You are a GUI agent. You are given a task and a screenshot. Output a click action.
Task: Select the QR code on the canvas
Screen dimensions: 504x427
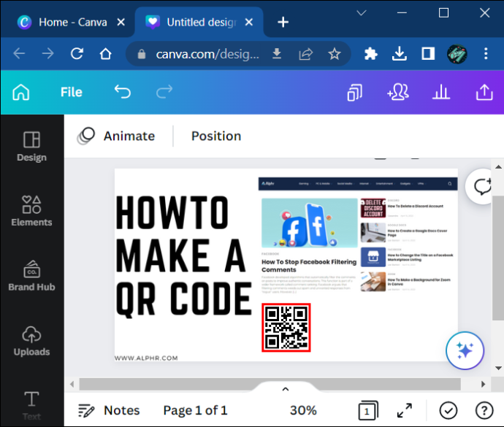pos(286,328)
